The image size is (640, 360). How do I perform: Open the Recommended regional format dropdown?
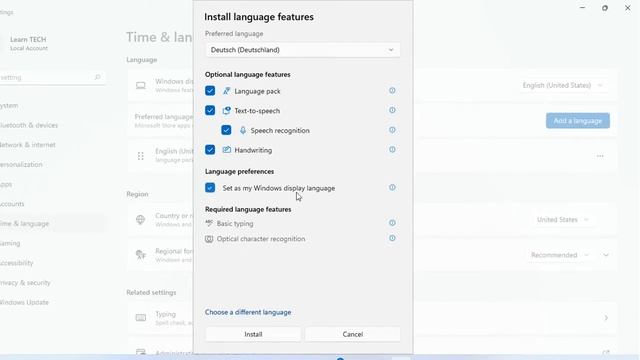tap(560, 255)
